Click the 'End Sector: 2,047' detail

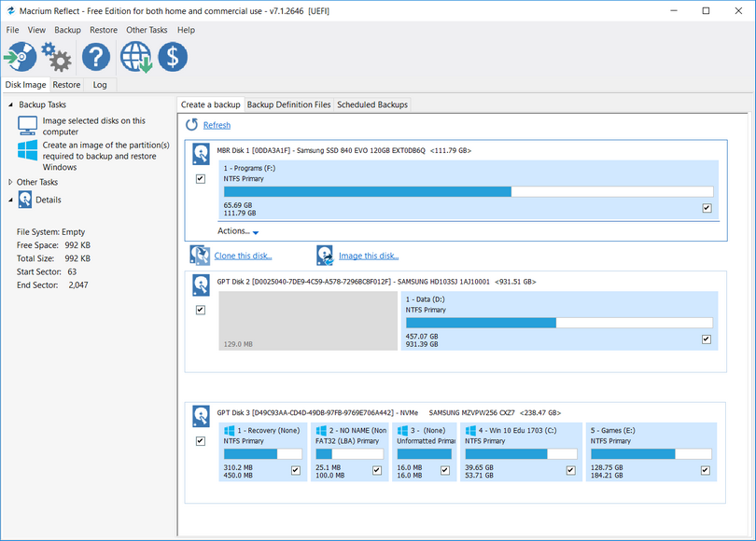(52, 285)
